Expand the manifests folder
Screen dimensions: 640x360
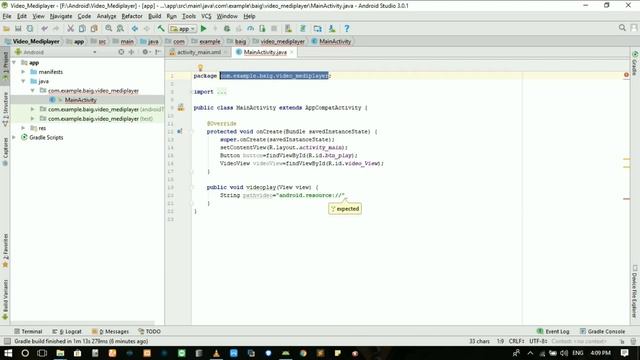click(23, 72)
